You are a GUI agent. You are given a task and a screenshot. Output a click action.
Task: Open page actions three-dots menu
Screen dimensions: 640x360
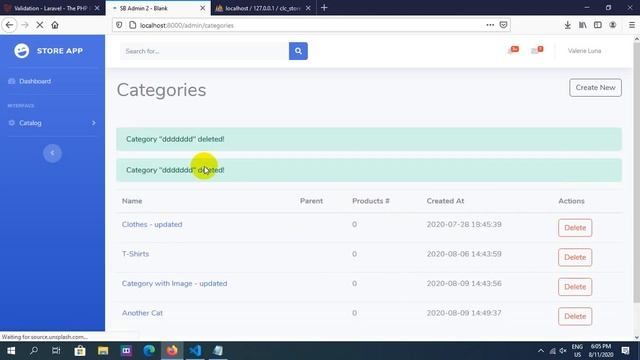490,25
